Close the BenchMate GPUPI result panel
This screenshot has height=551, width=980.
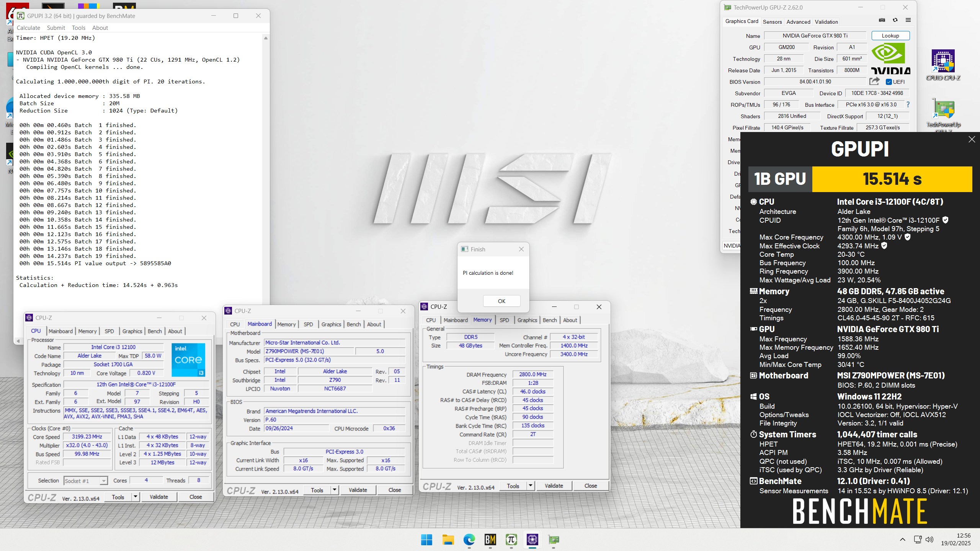pos(972,139)
